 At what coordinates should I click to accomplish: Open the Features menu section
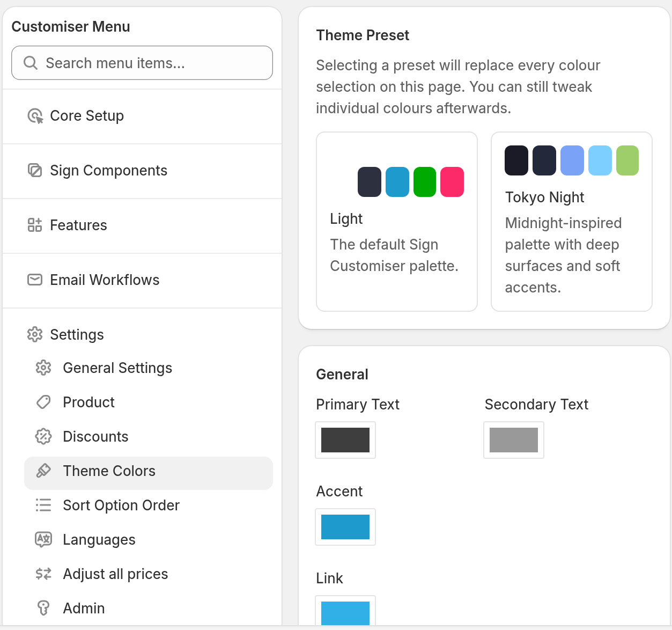click(x=142, y=226)
